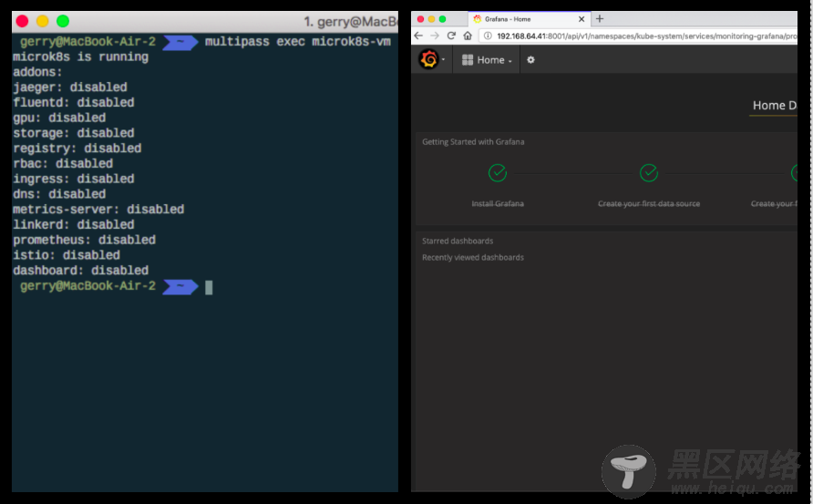The width and height of the screenshot is (813, 504).
Task: Show site information icon in address bar
Action: coord(488,36)
